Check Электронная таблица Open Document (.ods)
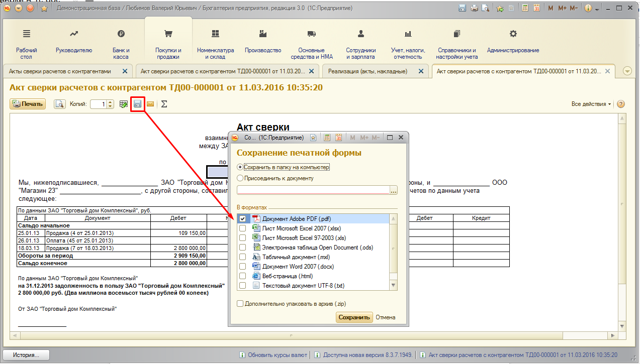Image resolution: width=640 pixels, height=364 pixels. click(x=243, y=247)
